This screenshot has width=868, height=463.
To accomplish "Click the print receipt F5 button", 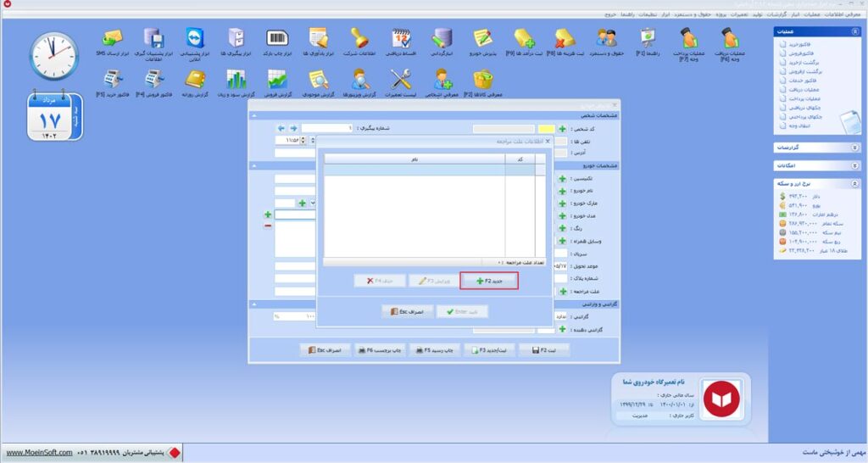I will [x=435, y=350].
